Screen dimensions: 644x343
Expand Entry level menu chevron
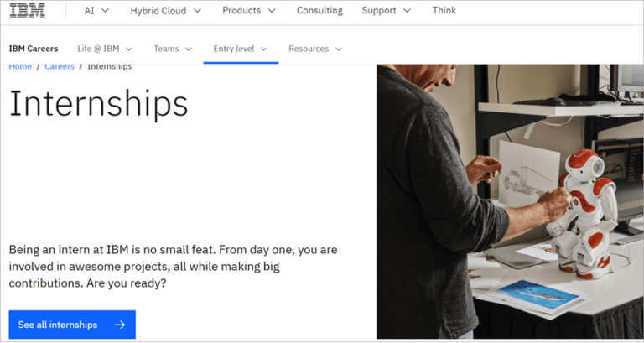click(263, 49)
